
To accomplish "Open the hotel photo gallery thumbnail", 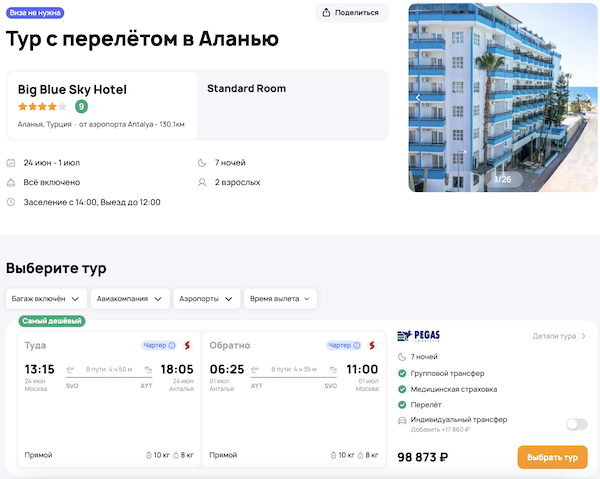I will 502,97.
